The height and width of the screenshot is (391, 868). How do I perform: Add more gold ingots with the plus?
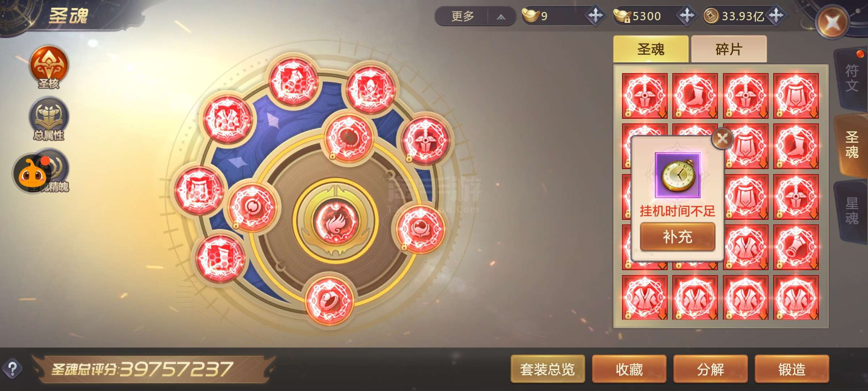click(x=595, y=16)
